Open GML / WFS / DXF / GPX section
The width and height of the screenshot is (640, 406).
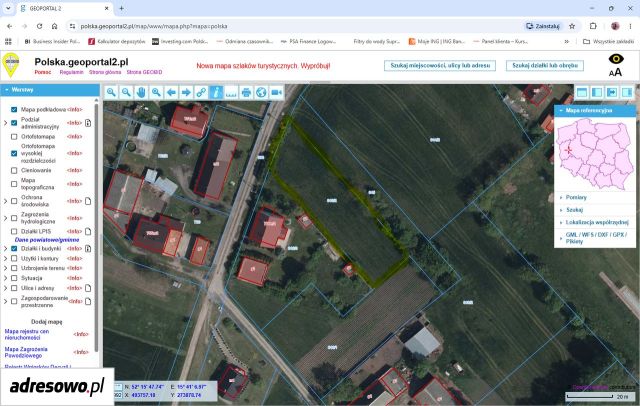[595, 238]
